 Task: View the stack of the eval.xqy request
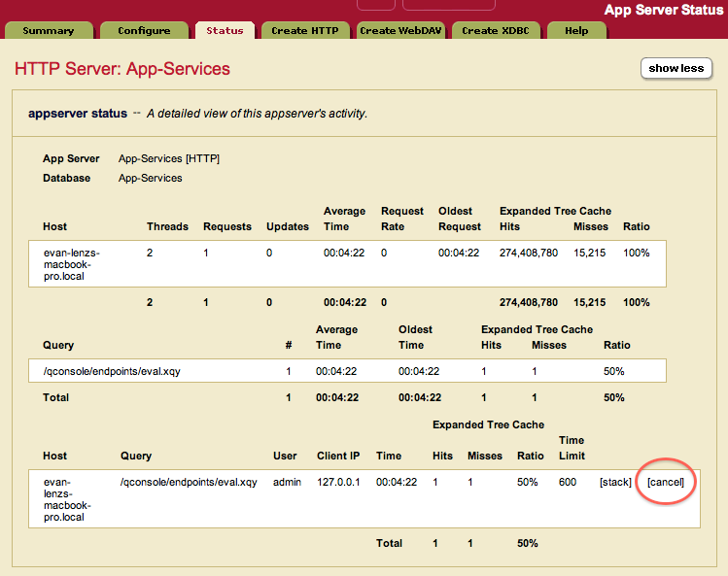615,482
